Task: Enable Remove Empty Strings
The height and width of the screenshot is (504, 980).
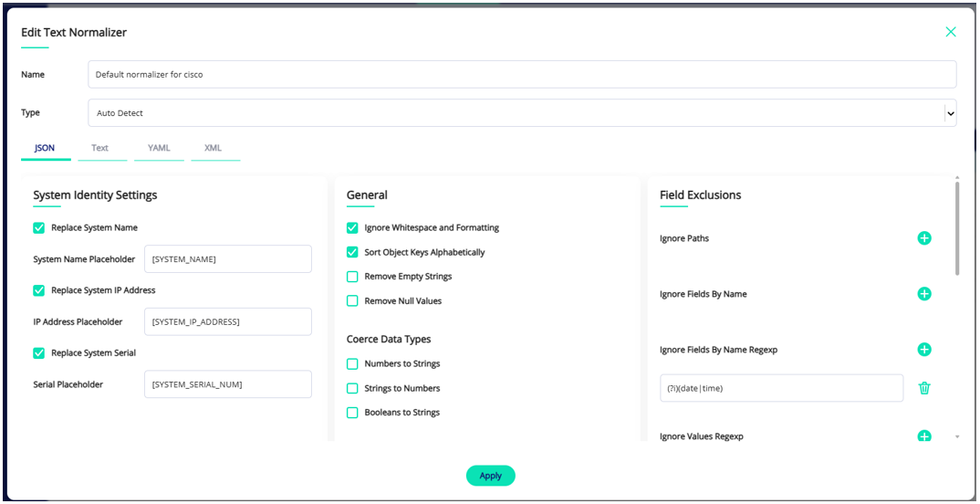Action: [x=352, y=277]
